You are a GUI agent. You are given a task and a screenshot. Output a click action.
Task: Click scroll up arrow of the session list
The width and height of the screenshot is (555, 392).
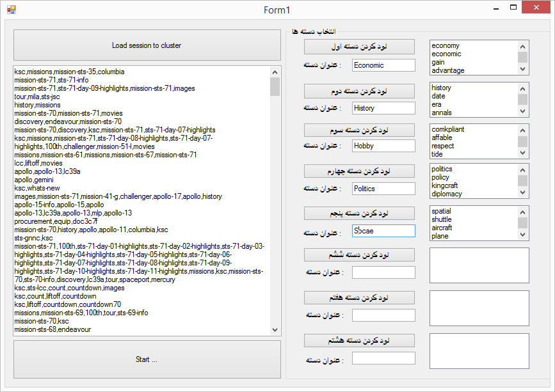tap(275, 72)
